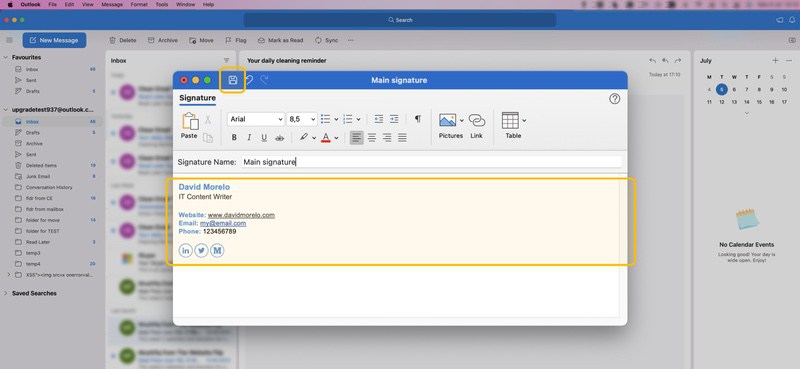Cut selection with the scissors icon
800x369 pixels.
tap(208, 119)
